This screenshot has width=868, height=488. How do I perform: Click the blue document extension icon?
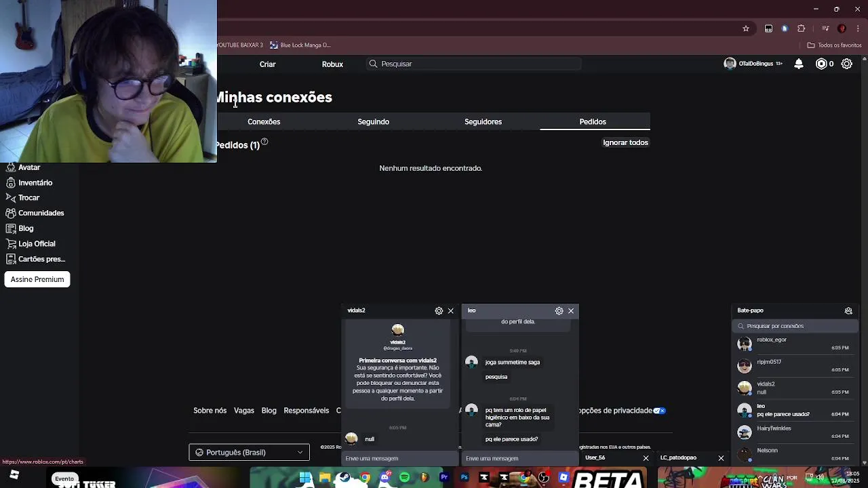pyautogui.click(x=785, y=28)
